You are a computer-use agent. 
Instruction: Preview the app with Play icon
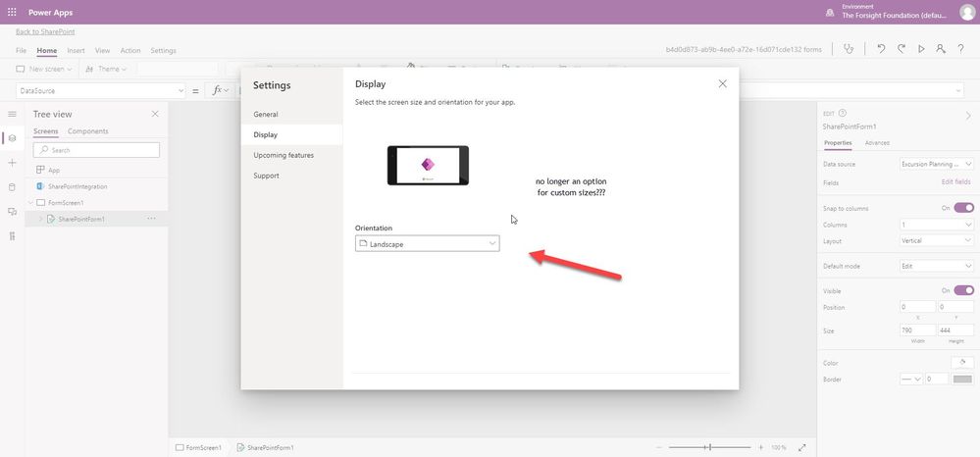point(921,49)
